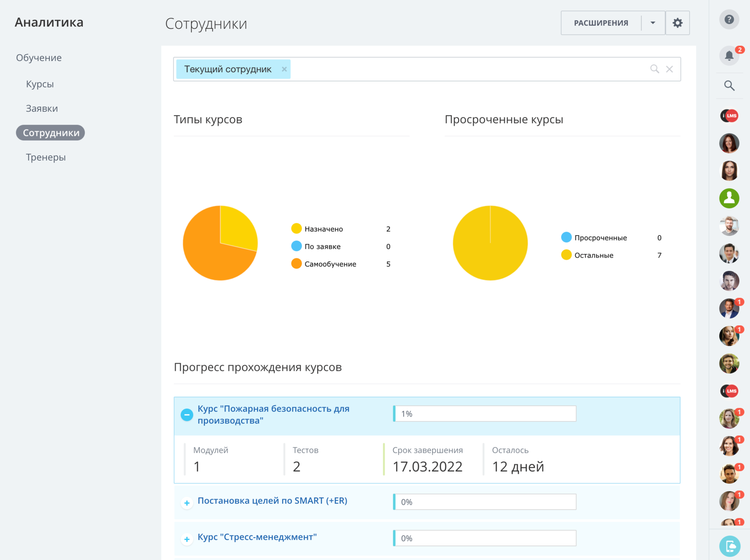
Task: Select the topmost iLMS contact icon
Action: pyautogui.click(x=729, y=115)
